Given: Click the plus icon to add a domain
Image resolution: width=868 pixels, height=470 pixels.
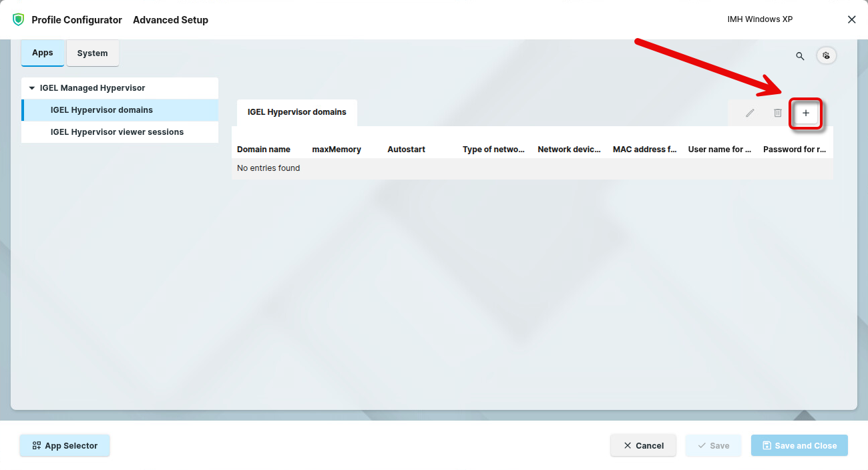Looking at the screenshot, I should pos(806,113).
